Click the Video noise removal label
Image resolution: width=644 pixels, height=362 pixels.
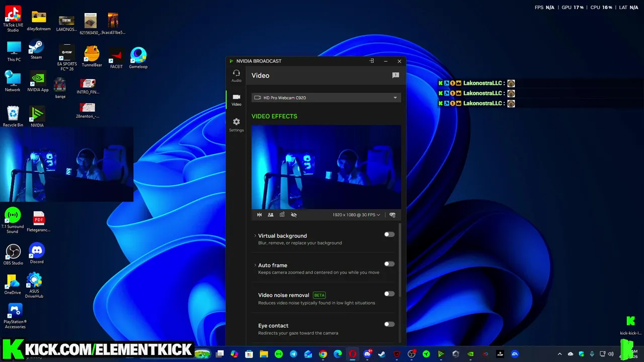[x=284, y=295]
